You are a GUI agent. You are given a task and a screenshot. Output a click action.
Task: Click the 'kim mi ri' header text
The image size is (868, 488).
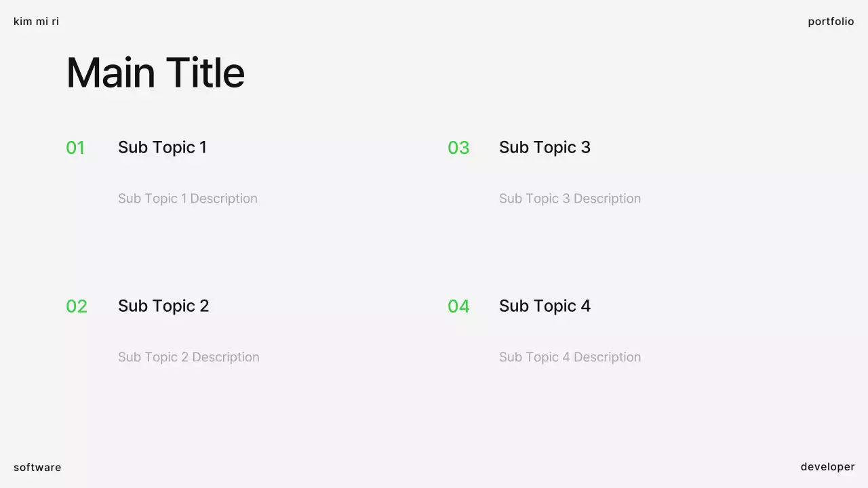click(36, 22)
